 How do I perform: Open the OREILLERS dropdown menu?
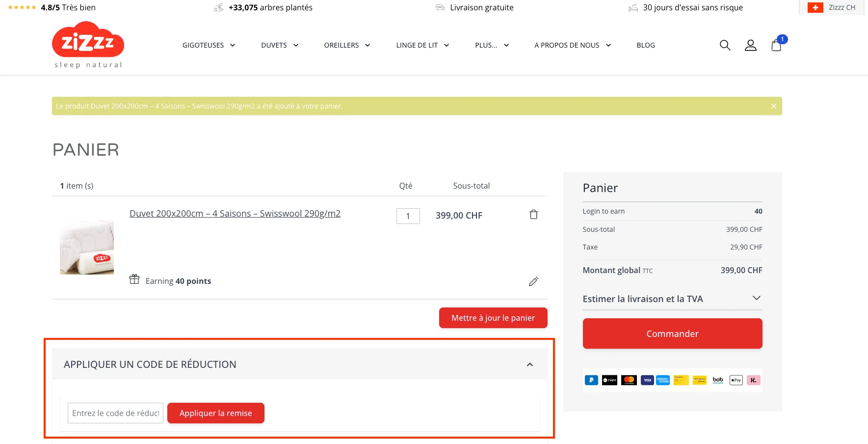347,45
